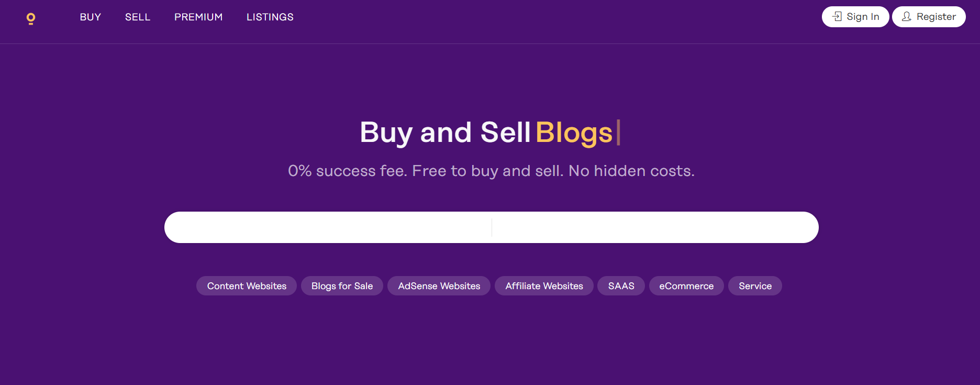Viewport: 980px width, 385px height.
Task: Open the BUY menu
Action: (x=91, y=17)
